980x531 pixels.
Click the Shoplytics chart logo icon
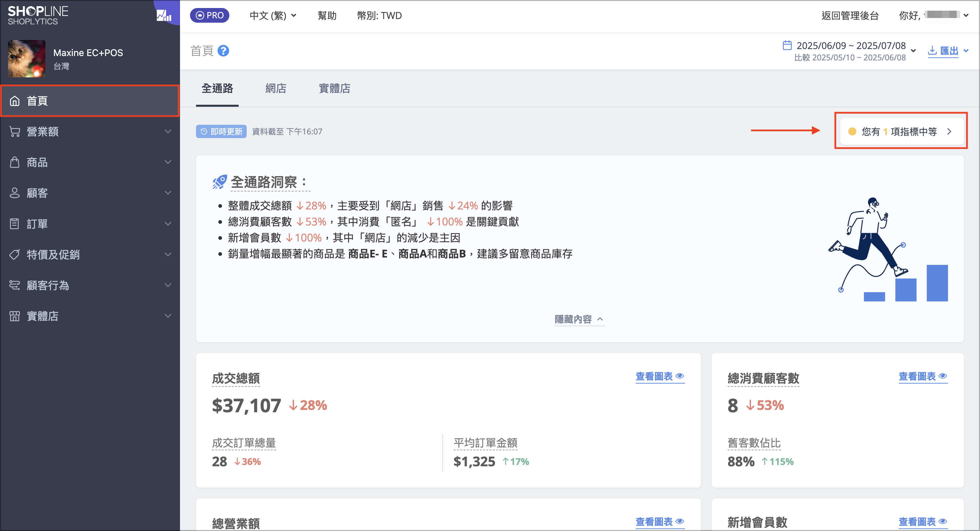pyautogui.click(x=164, y=15)
